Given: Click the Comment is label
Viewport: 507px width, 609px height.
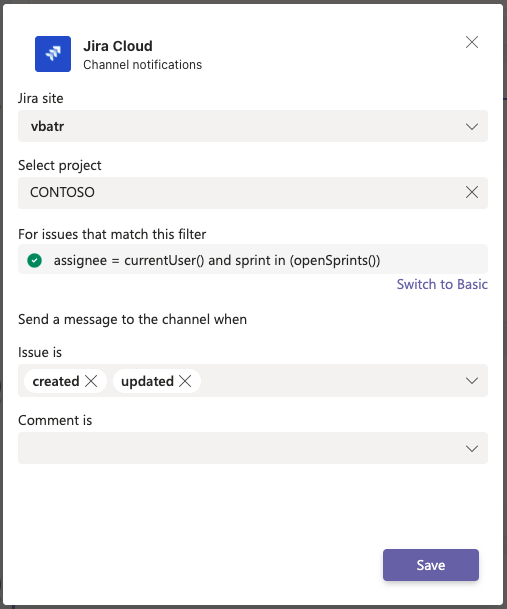Looking at the screenshot, I should (x=55, y=420).
